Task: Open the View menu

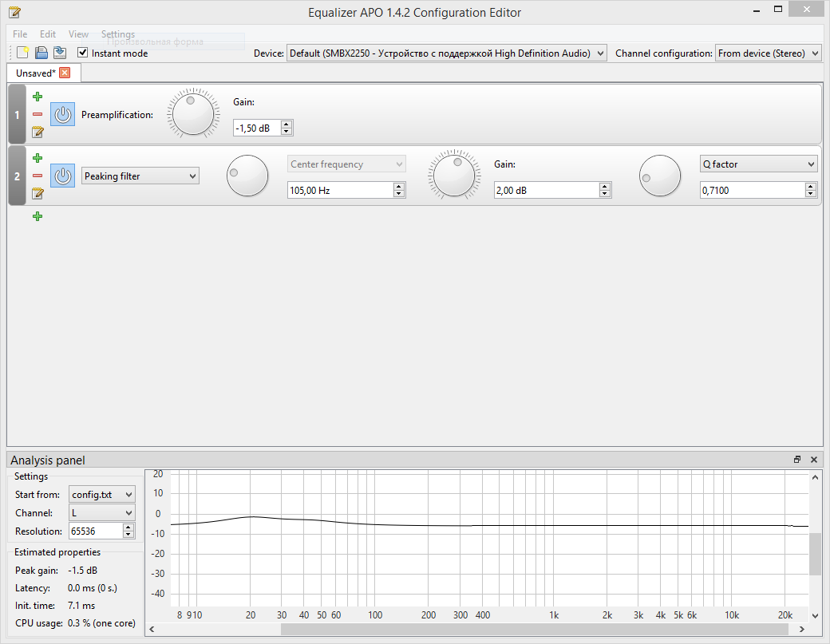Action: coord(78,34)
